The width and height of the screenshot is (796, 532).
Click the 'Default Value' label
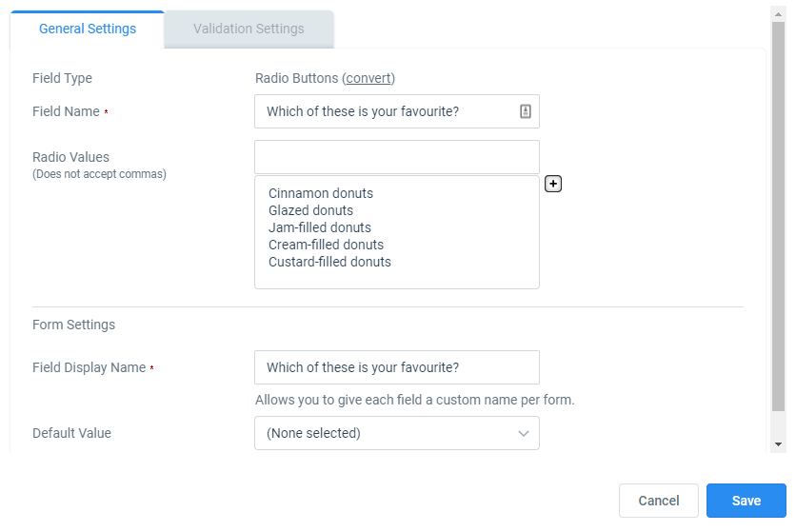71,433
